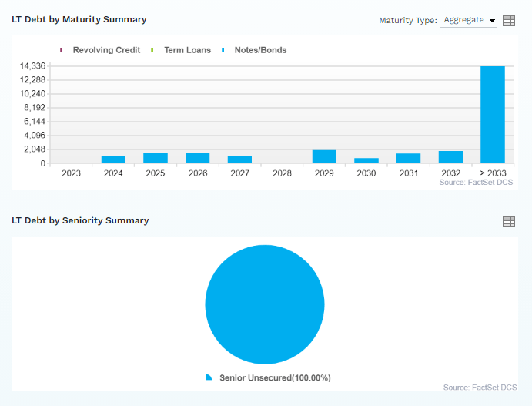Click the dropdown arrow next to Aggregate
Viewport: 532px width, 406px height.
pos(492,21)
